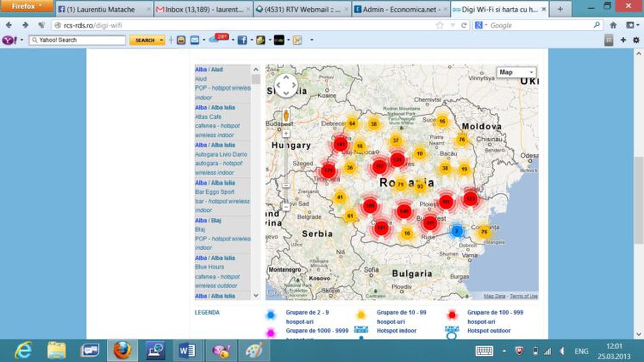Zoom out with the map minus button

click(286, 207)
